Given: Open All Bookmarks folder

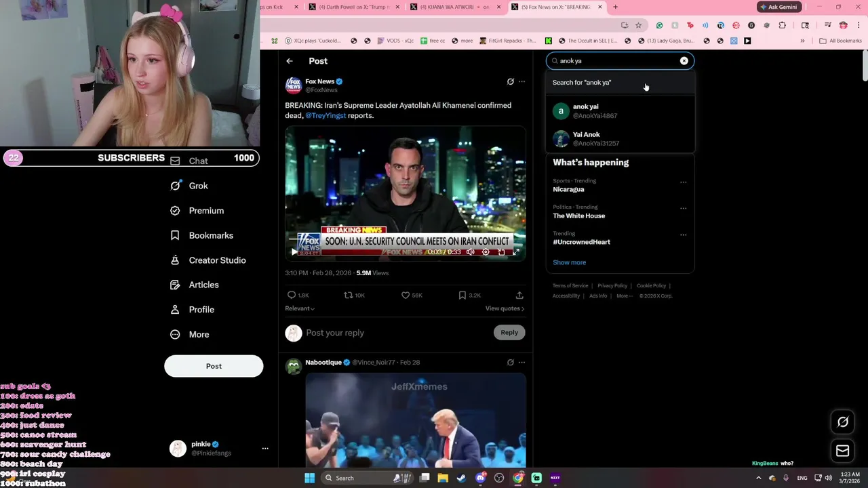Looking at the screenshot, I should (840, 41).
